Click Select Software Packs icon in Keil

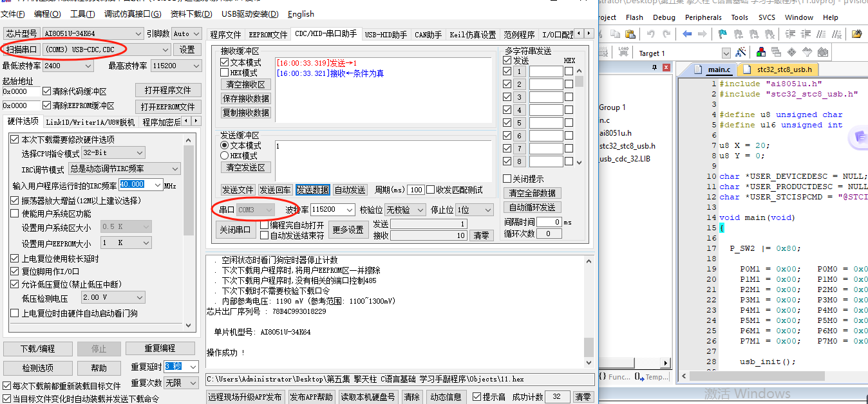click(807, 52)
